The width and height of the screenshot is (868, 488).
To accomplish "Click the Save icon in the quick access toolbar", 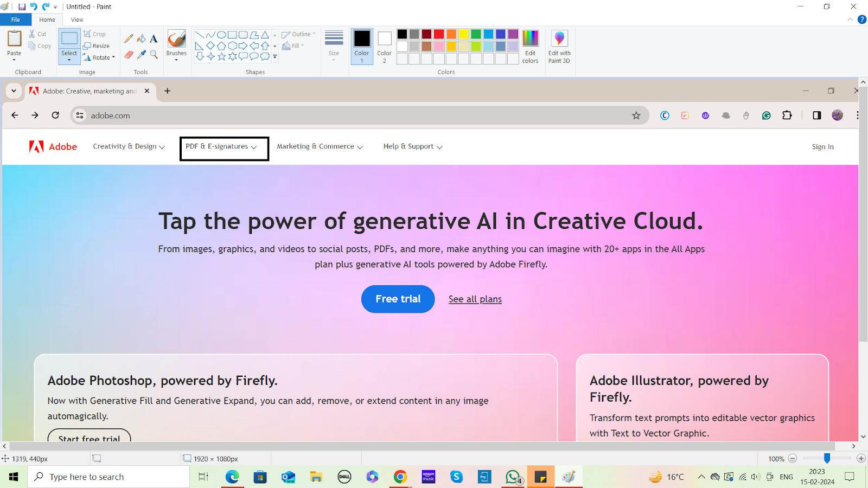I will [x=22, y=7].
